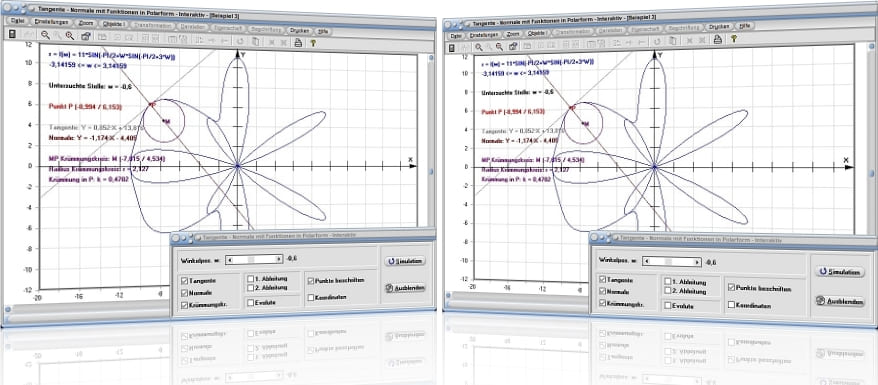Click the calculator icon in left window toolbar

tap(12, 35)
